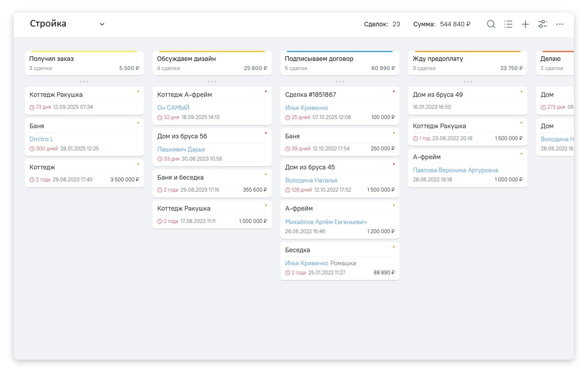Viewport: 588px width, 372px height.
Task: Click clock icon on Коттедж А-фрейм card
Action: (x=160, y=118)
